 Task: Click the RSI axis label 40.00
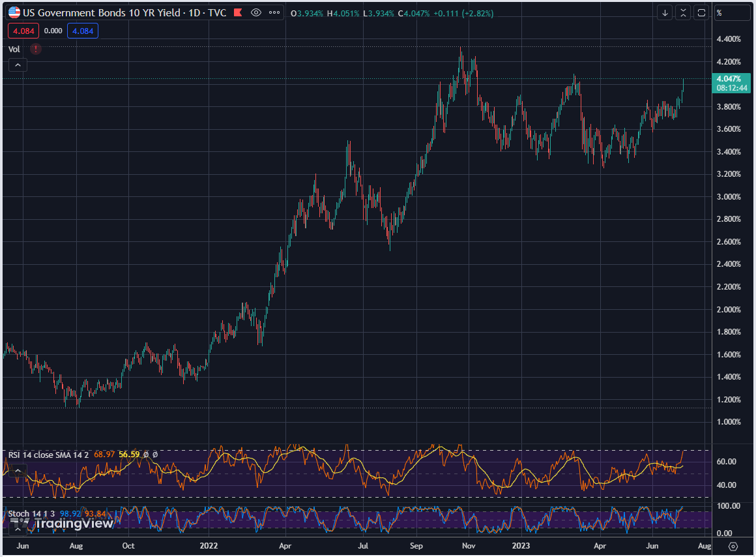(x=726, y=485)
